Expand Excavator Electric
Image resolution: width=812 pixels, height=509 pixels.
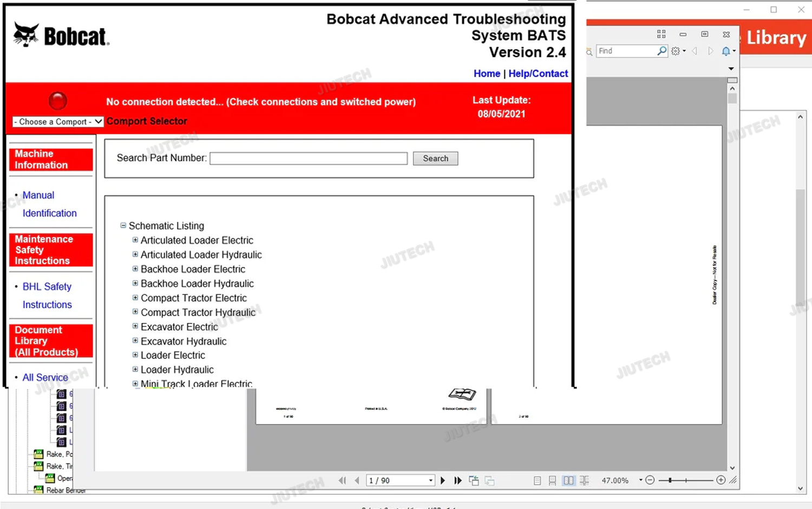coord(135,326)
